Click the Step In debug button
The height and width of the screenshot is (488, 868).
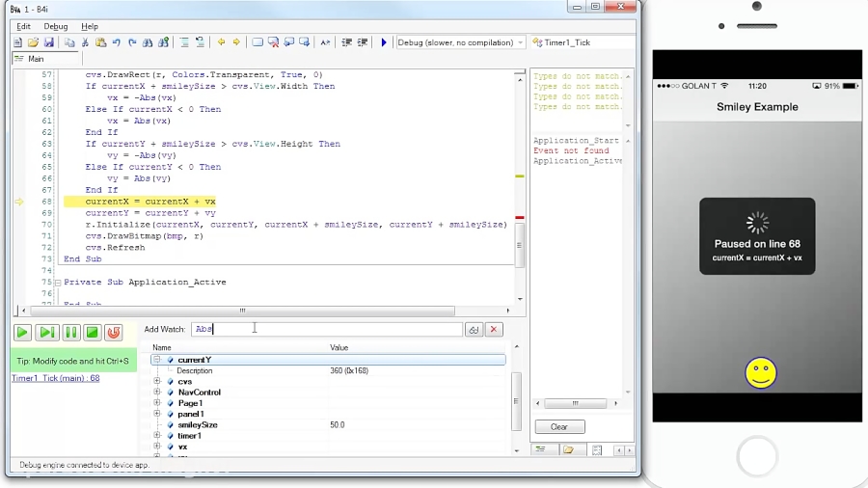coord(45,333)
